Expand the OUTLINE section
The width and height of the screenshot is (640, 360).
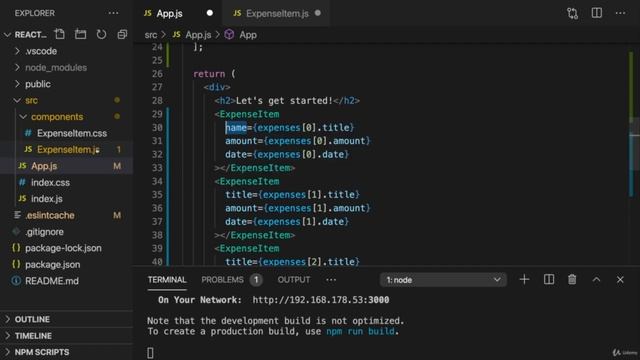point(66,319)
